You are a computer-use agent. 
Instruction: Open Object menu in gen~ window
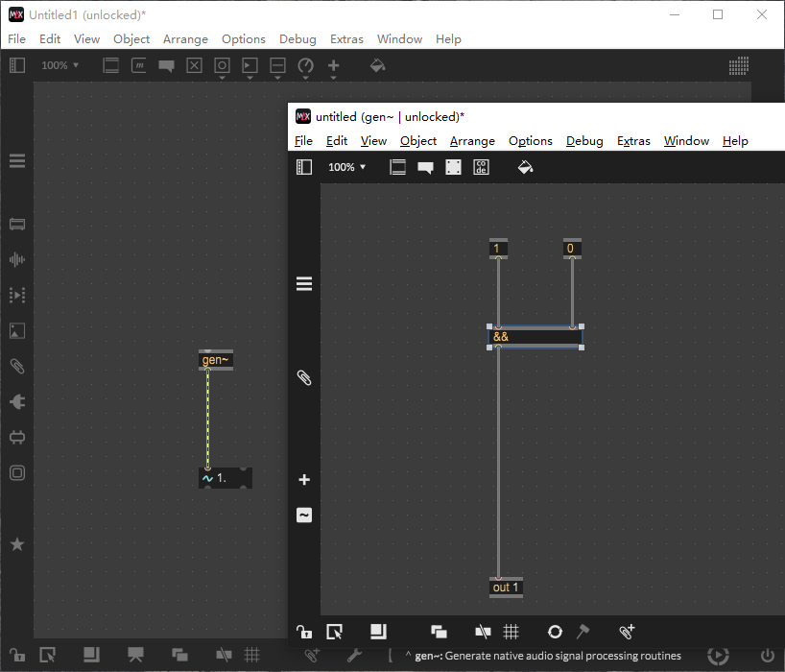(x=418, y=141)
